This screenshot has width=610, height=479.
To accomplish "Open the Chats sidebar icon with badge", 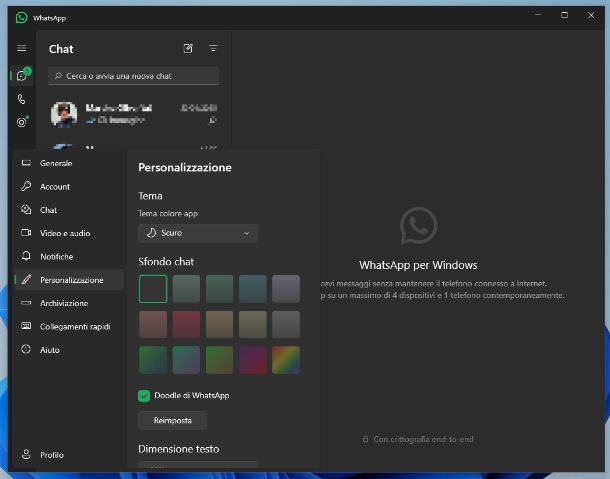I will click(x=22, y=75).
